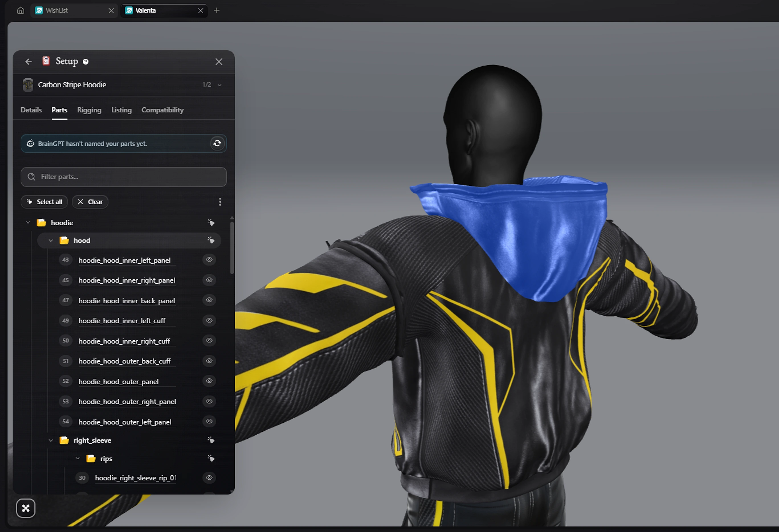Open the 1/2 item selector dropdown

[x=212, y=85]
